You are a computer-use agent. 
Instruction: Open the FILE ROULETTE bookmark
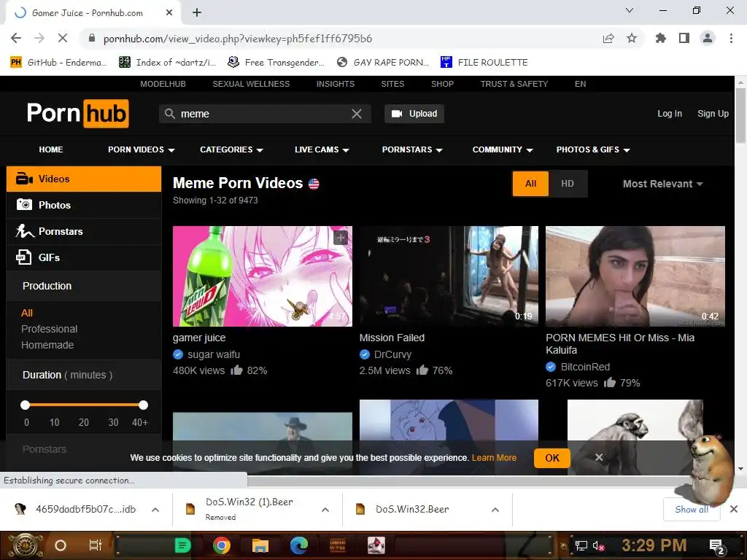[x=484, y=63]
